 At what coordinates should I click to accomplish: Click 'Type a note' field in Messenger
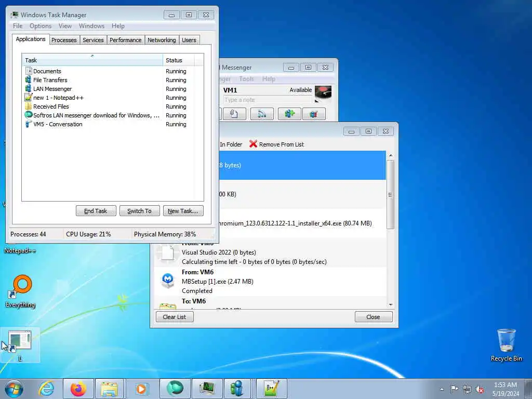[267, 100]
